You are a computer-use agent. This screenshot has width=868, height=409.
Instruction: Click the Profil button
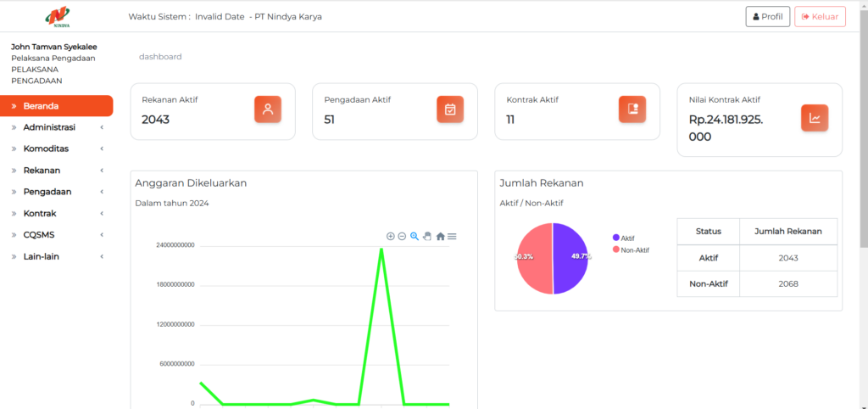(768, 16)
